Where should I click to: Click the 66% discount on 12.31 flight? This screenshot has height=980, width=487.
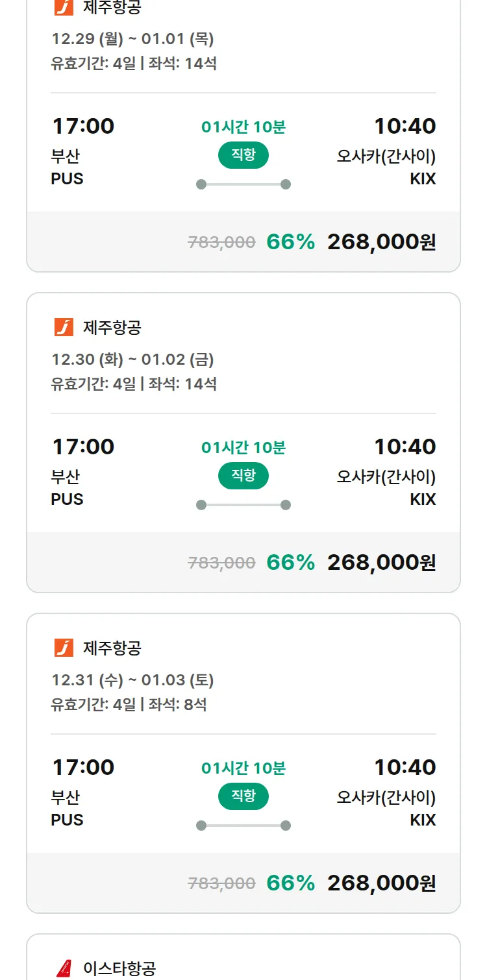point(290,883)
